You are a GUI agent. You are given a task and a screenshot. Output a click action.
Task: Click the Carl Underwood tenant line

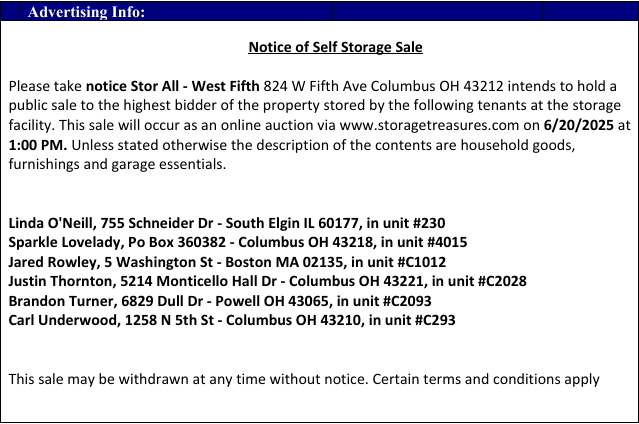click(x=232, y=320)
